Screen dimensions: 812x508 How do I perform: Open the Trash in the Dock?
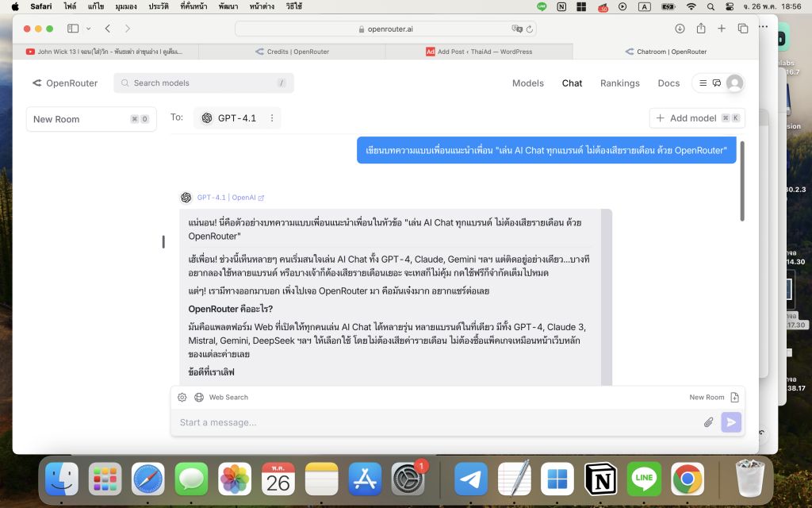coord(750,479)
